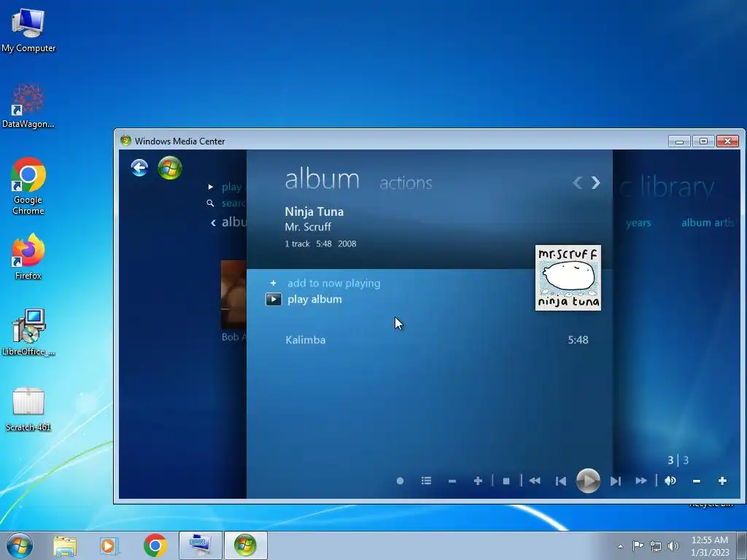Decrease volume with the minus button

coord(697,481)
